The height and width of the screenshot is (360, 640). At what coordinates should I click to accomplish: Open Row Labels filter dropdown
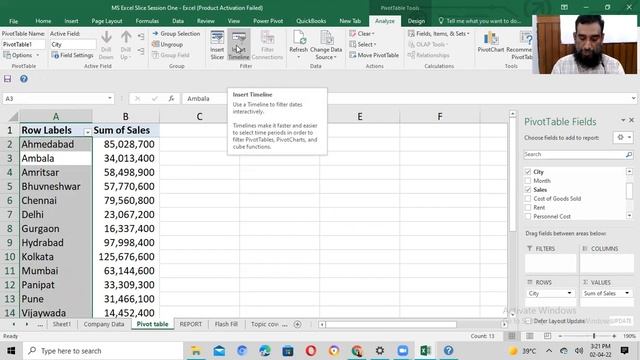87,132
